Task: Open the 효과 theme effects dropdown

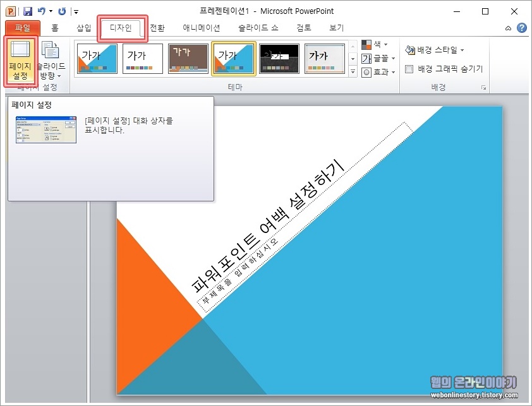Action: coord(378,72)
